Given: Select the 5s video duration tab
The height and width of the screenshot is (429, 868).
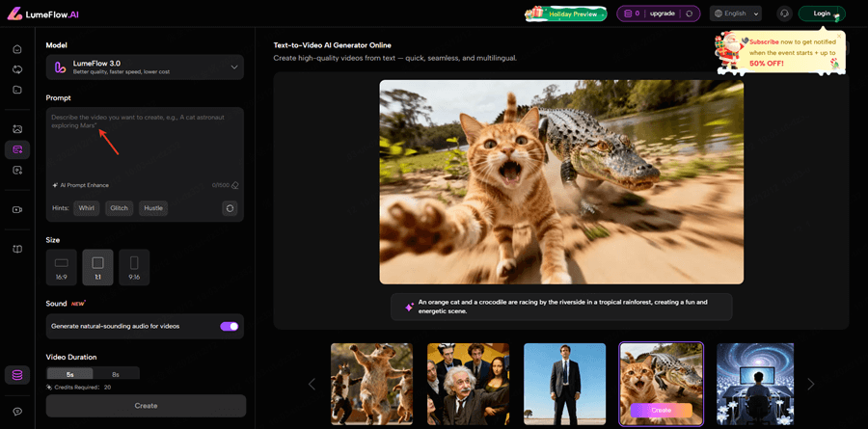Looking at the screenshot, I should coord(69,374).
